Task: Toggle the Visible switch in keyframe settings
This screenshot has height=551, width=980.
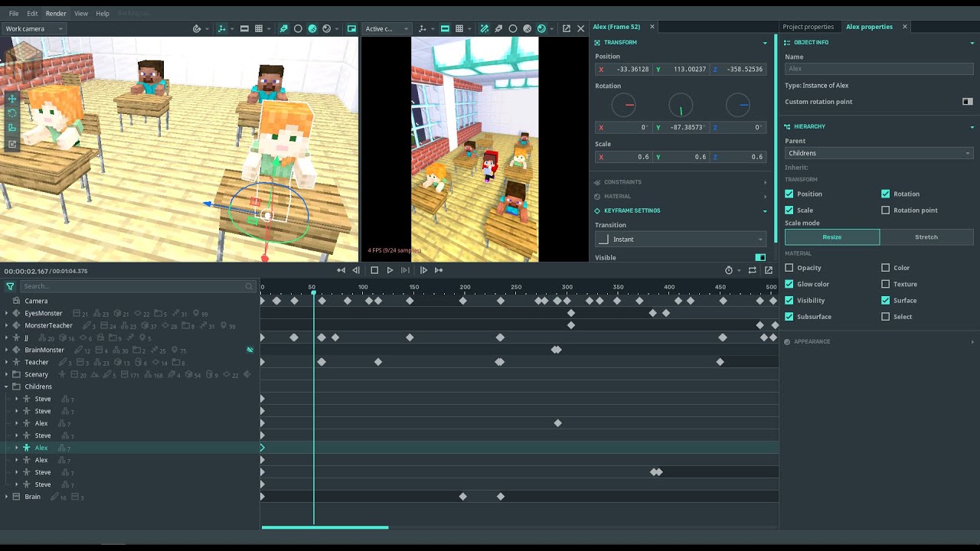Action: pyautogui.click(x=760, y=258)
